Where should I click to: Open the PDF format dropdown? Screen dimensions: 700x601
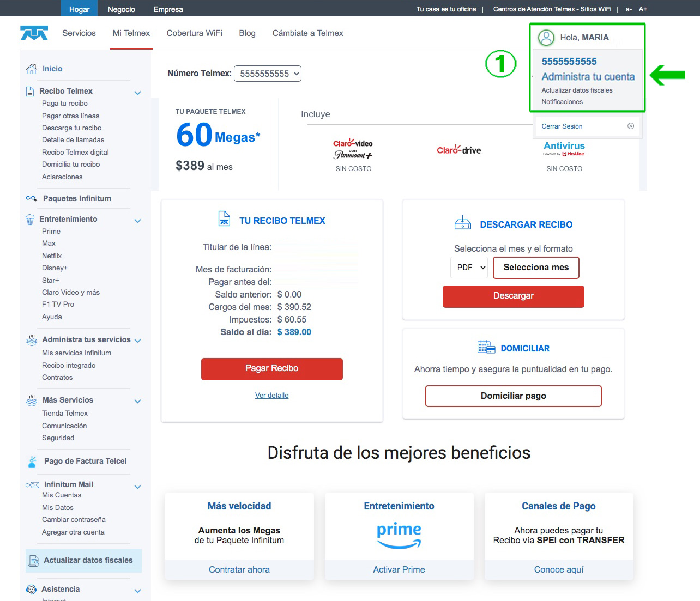(469, 268)
